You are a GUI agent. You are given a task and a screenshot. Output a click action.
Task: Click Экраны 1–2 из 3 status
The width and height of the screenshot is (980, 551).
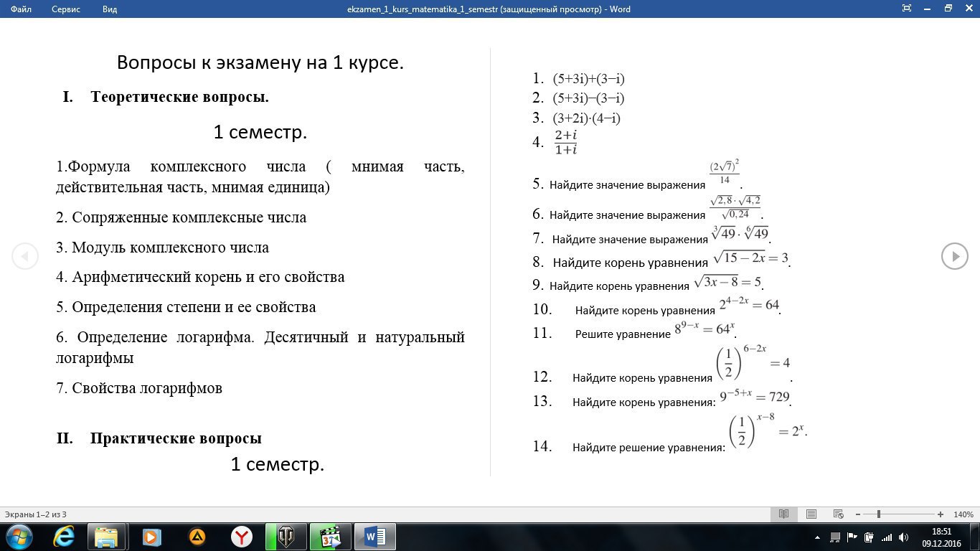point(36,514)
